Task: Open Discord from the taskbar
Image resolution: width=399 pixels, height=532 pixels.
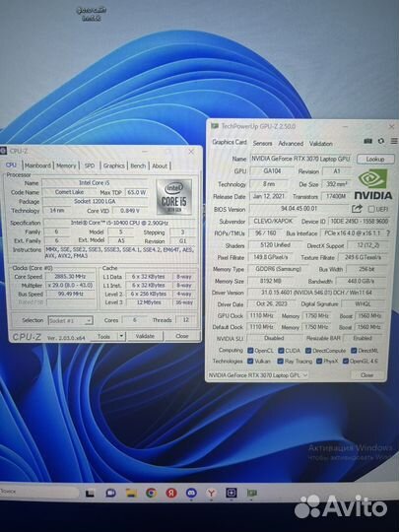Action: (191, 493)
